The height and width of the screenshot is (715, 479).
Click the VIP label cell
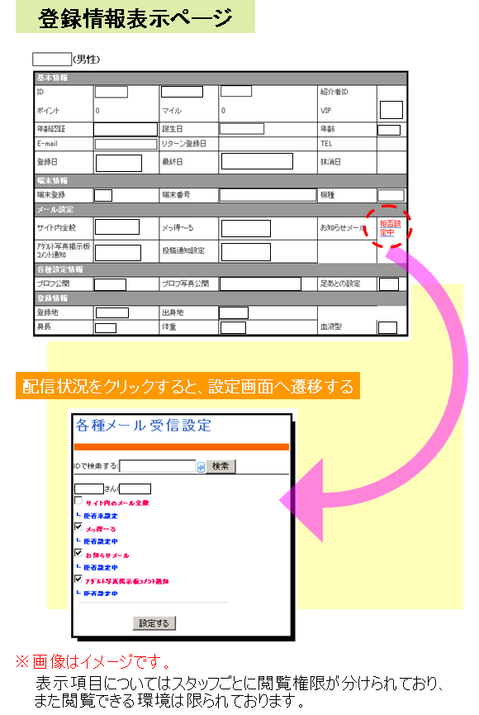tap(326, 111)
